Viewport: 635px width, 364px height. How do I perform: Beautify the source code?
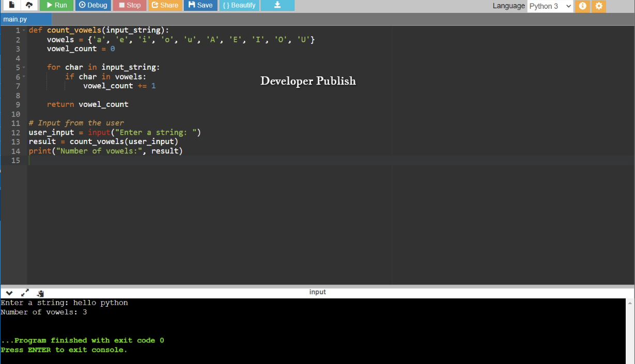pos(239,5)
